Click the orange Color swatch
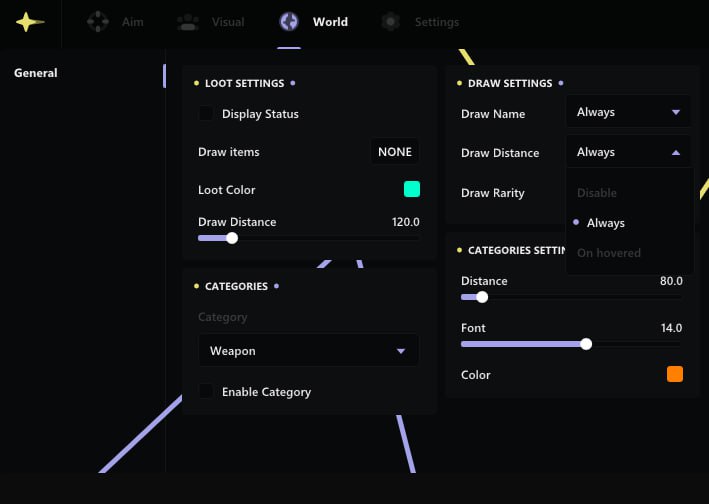 (x=675, y=374)
